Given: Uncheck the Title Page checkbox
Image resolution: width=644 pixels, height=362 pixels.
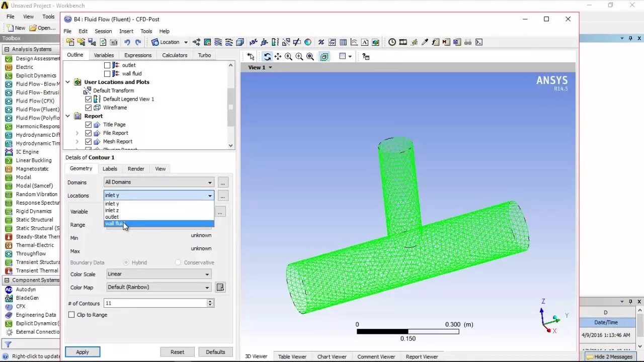Looking at the screenshot, I should point(89,125).
